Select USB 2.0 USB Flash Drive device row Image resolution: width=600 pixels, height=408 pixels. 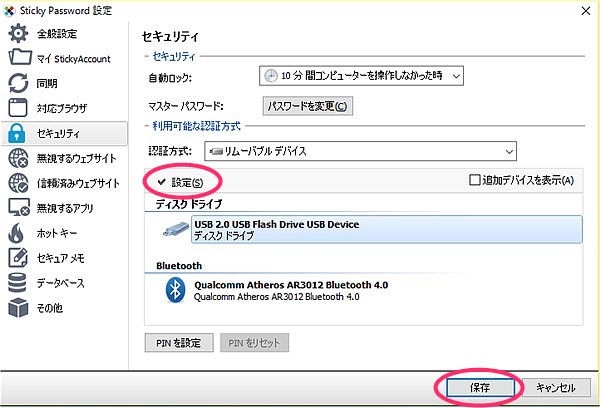(386, 229)
